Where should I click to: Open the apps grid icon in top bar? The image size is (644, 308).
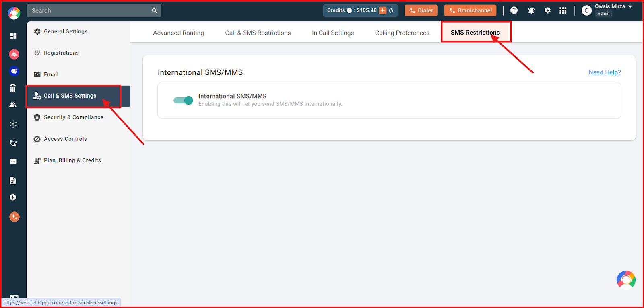[x=563, y=10]
